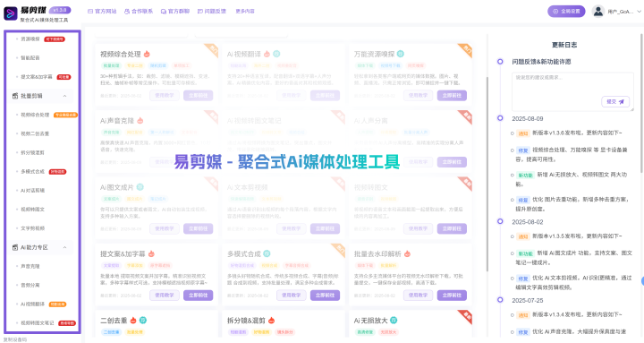Click the teal badge icon beside Ai无损放大
Screen dimensions: 644x343
[x=394, y=321]
